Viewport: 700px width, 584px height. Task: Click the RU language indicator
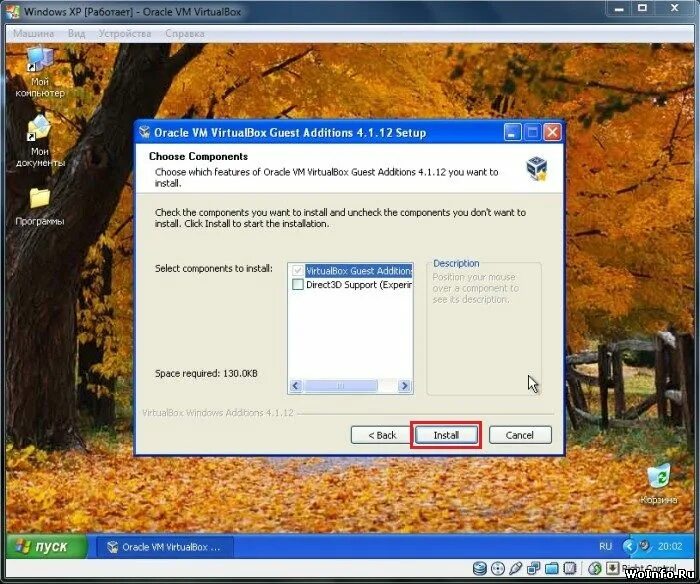(605, 546)
